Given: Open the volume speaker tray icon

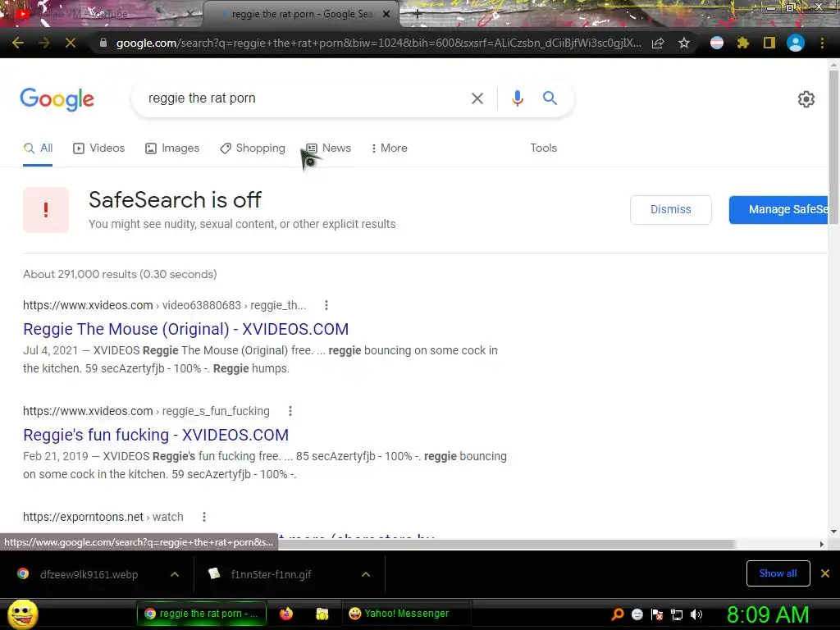Looking at the screenshot, I should coord(696,614).
